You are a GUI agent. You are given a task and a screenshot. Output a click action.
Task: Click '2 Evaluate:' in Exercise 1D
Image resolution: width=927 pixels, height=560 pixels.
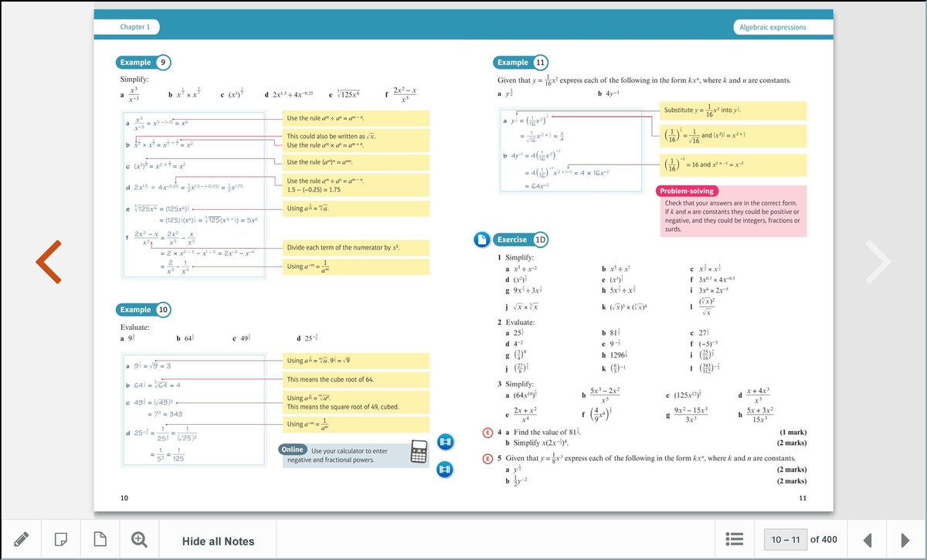point(516,321)
